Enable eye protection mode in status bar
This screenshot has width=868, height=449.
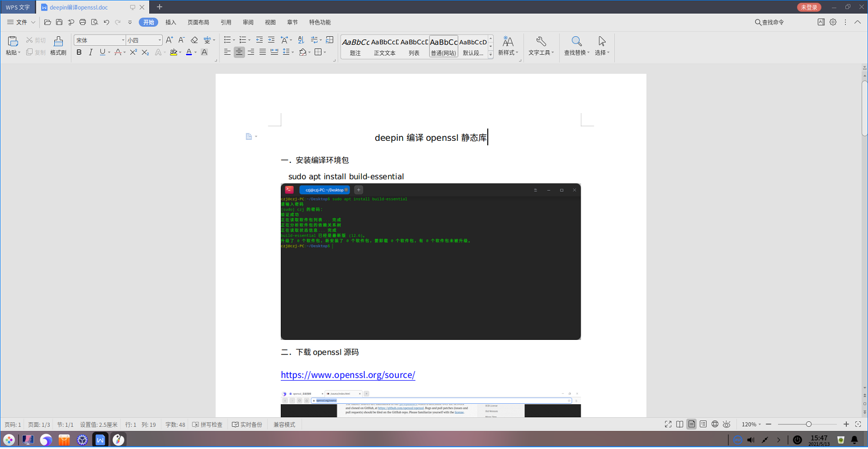click(726, 424)
